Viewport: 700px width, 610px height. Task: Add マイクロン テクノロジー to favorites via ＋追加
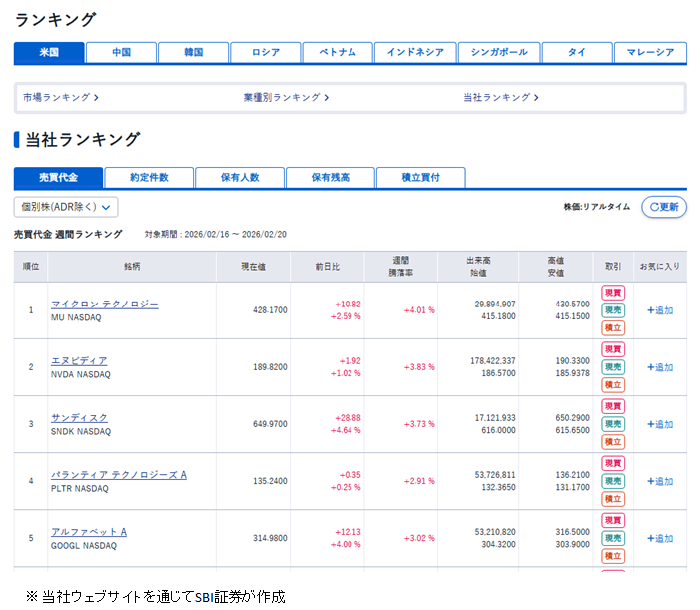coord(659,310)
